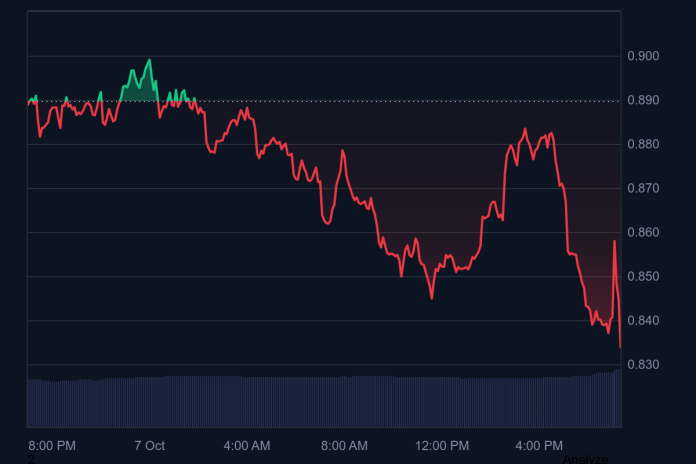Screen dimensions: 696x464
Task: Click the 0.880 price axis label
Action: coord(643,144)
